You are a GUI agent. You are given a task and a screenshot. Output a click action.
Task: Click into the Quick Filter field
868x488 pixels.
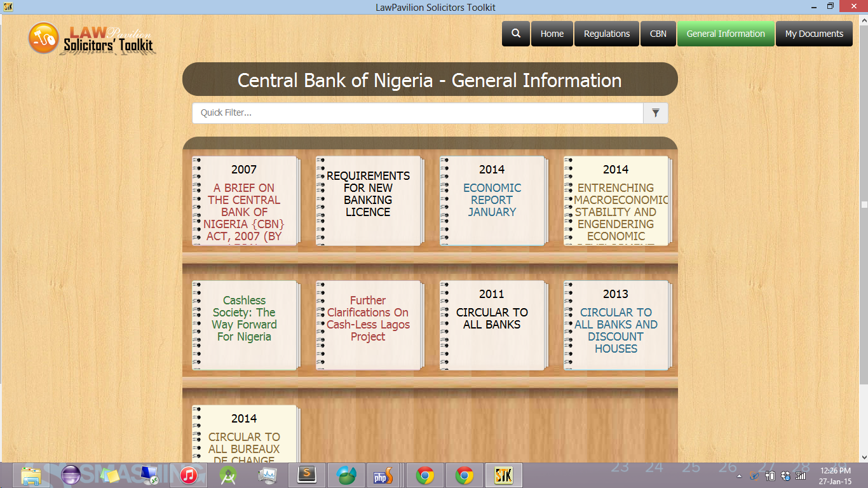tap(417, 113)
